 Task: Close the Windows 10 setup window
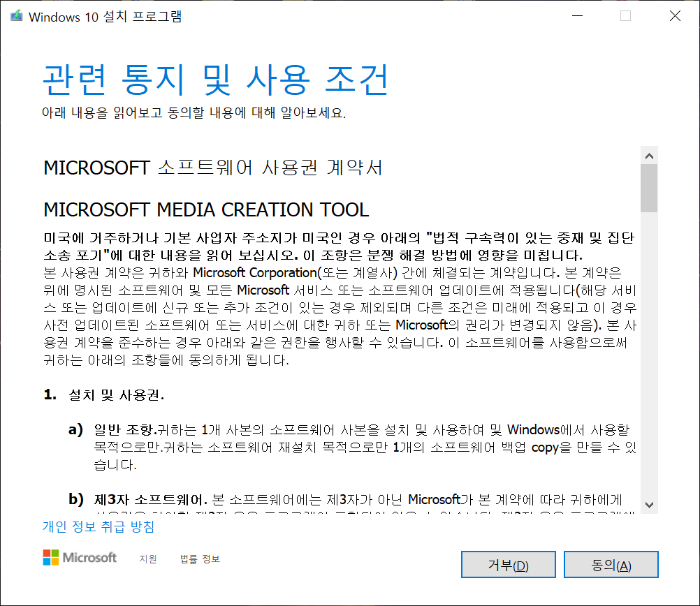point(675,16)
